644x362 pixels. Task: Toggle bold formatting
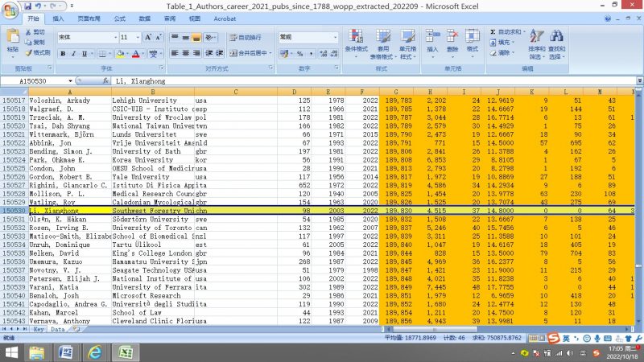pos(62,54)
